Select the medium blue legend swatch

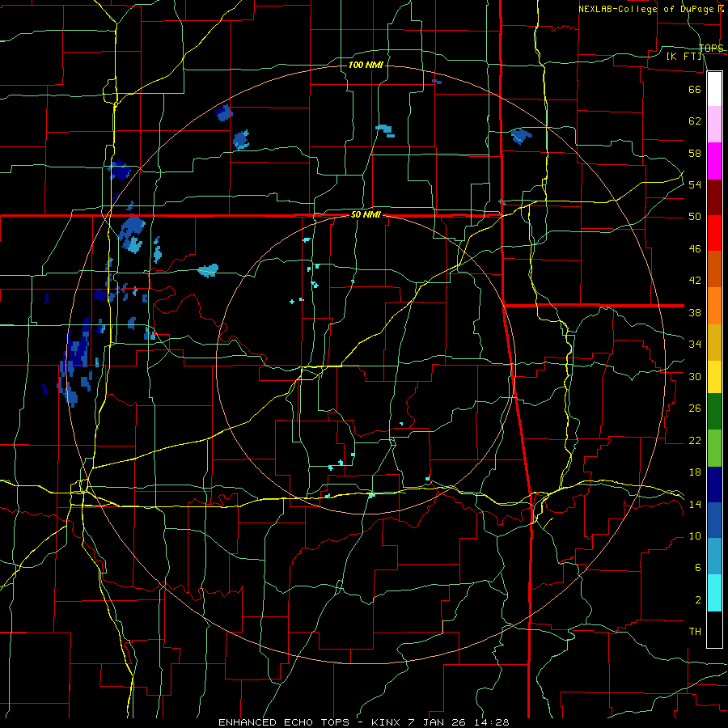pos(714,520)
